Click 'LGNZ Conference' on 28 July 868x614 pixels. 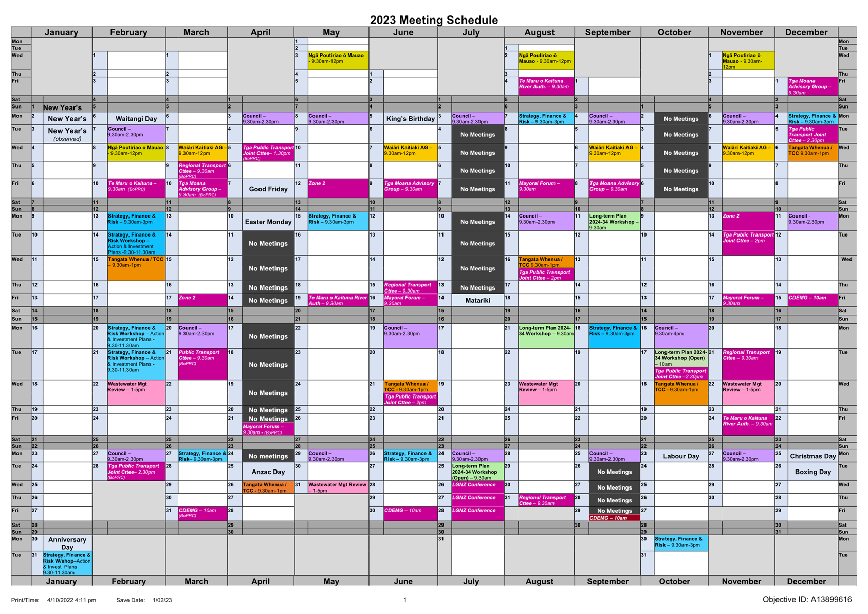click(x=477, y=514)
